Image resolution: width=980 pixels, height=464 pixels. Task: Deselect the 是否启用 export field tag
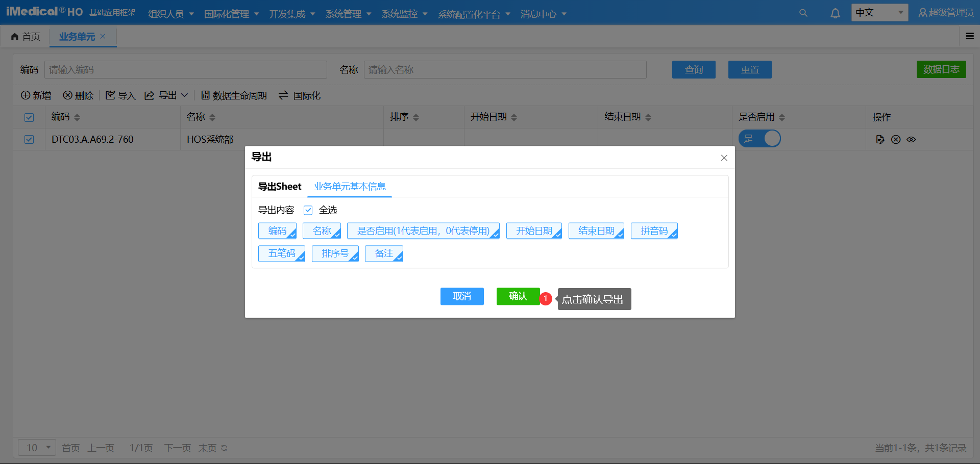click(x=423, y=231)
